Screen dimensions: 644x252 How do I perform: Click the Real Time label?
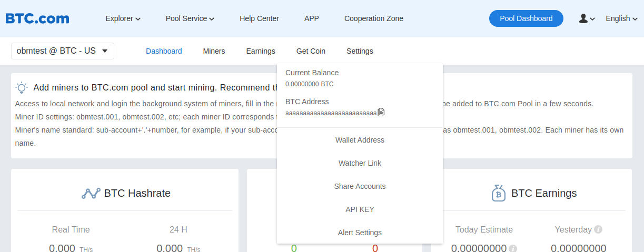(71, 229)
